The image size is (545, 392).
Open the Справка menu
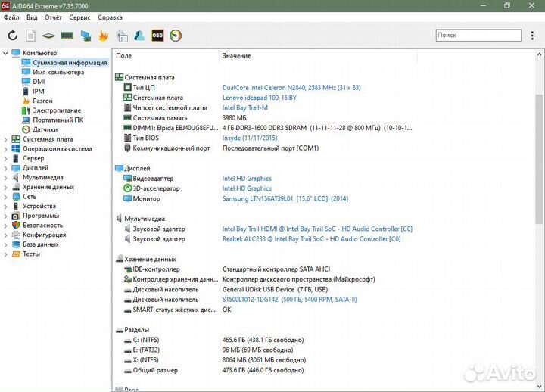click(110, 17)
